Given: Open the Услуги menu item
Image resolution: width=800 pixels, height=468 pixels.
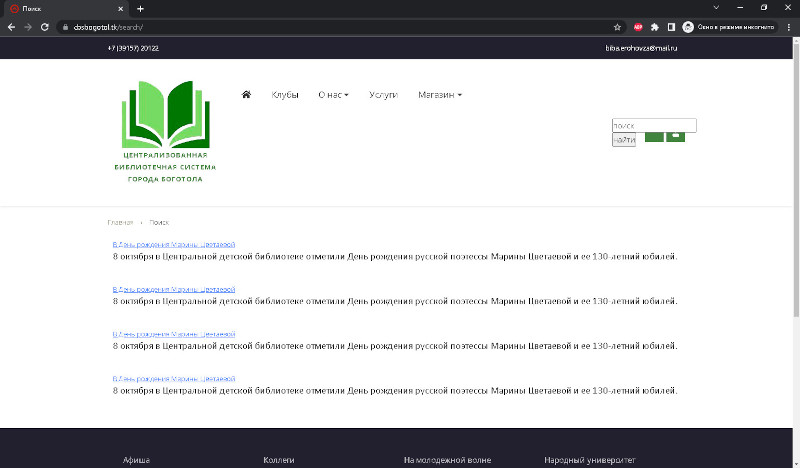Looking at the screenshot, I should point(383,95).
